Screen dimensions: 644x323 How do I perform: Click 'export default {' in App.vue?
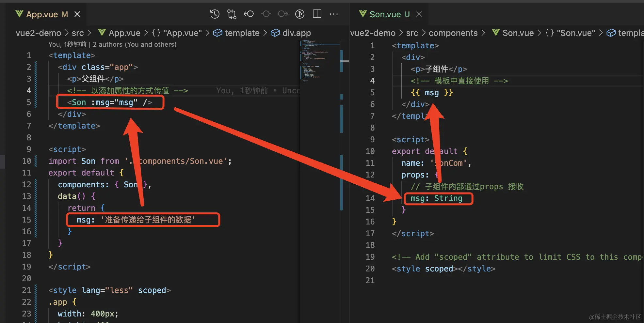(x=86, y=173)
